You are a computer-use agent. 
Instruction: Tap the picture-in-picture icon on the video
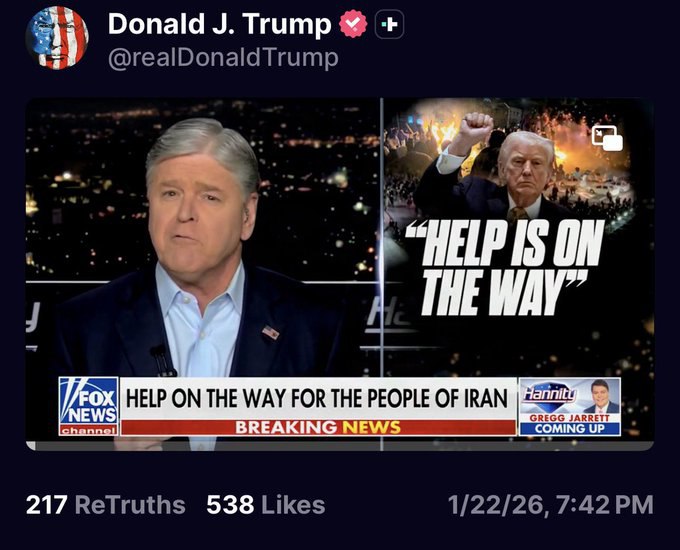click(607, 138)
